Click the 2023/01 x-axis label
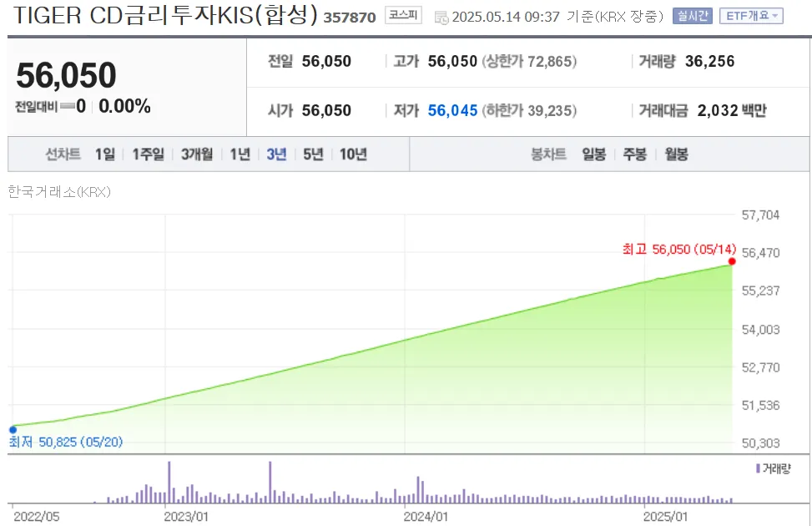 (x=186, y=516)
